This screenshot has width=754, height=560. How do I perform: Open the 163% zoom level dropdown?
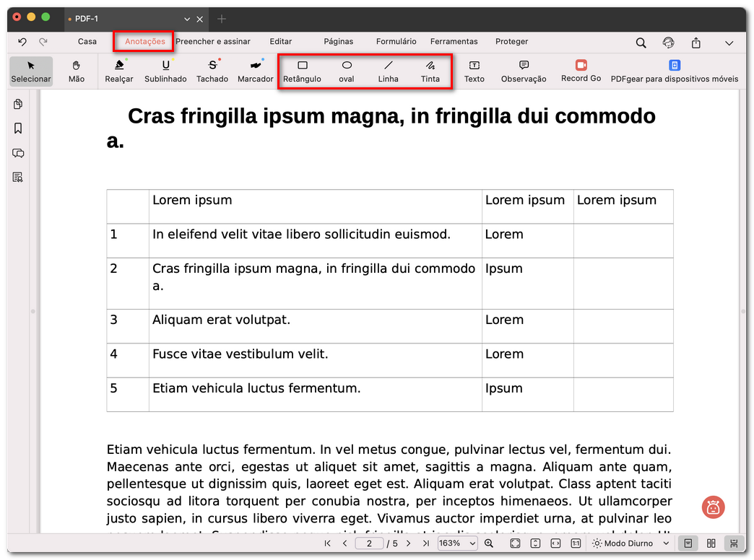458,543
